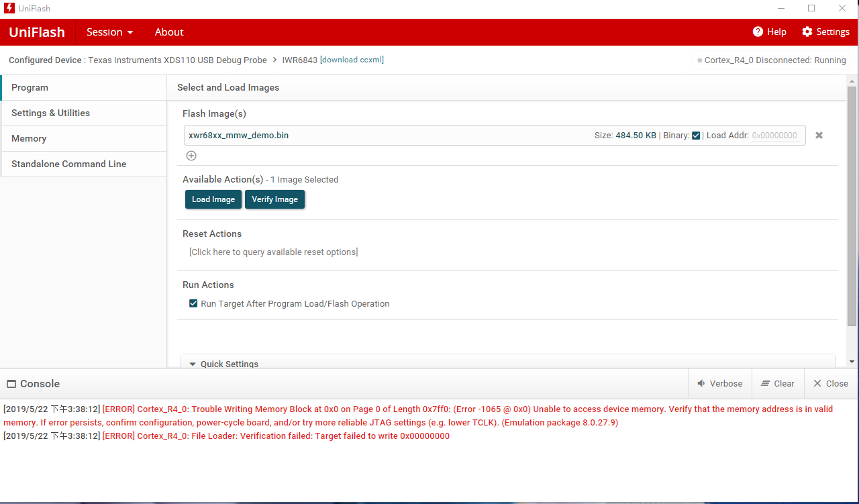Collapse the Quick Settings section

[x=193, y=364]
